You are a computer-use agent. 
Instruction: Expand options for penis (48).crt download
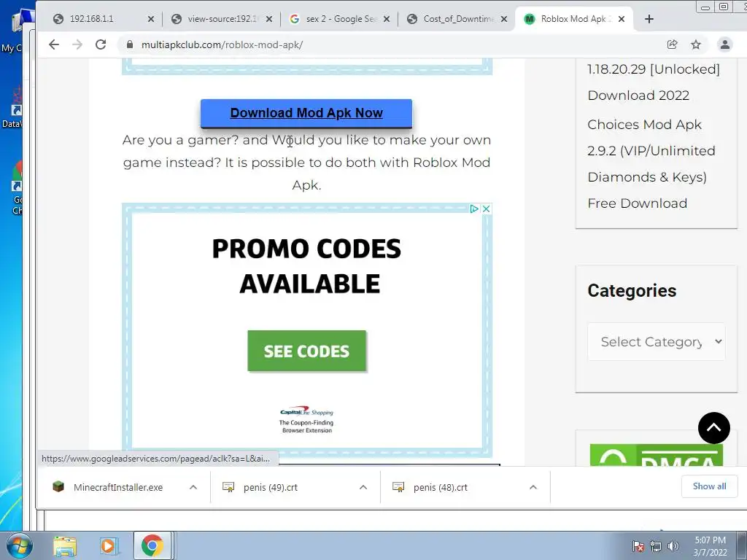(533, 487)
